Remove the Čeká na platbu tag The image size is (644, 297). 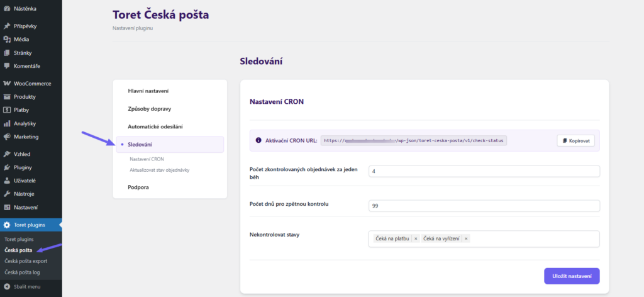pos(416,238)
